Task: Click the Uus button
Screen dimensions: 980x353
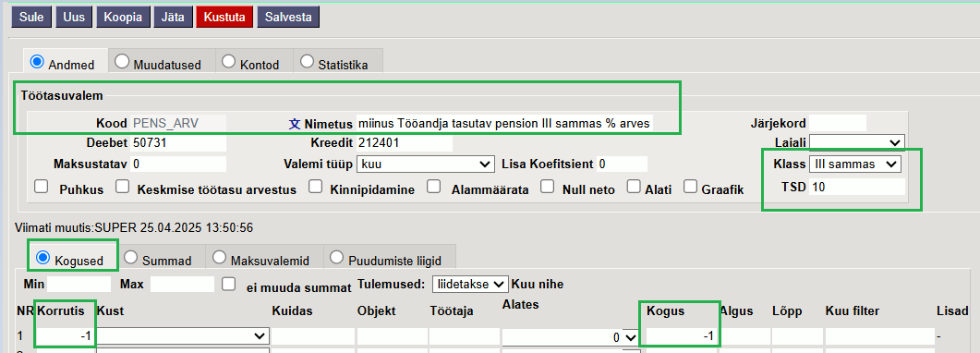Action: [74, 17]
